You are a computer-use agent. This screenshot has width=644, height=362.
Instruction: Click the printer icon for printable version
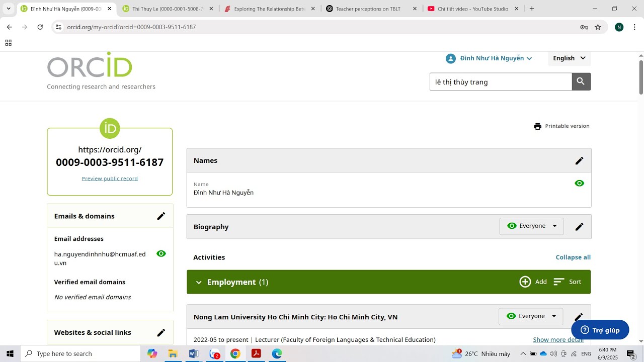537,126
